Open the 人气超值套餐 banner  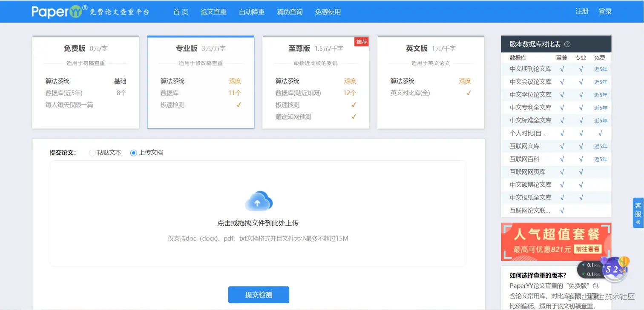tap(556, 242)
